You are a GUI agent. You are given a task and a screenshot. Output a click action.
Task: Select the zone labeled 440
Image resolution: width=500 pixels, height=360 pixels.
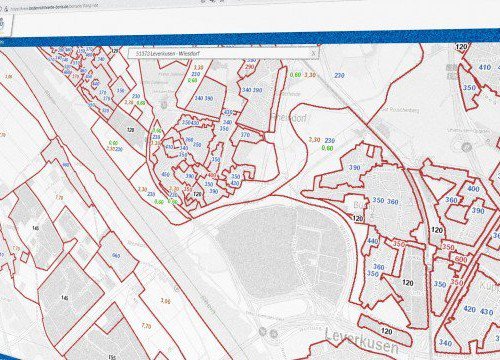(373, 241)
